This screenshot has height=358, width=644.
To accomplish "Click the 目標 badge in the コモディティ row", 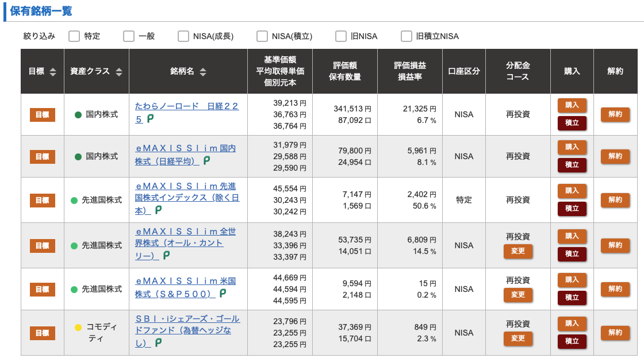I will coord(43,333).
